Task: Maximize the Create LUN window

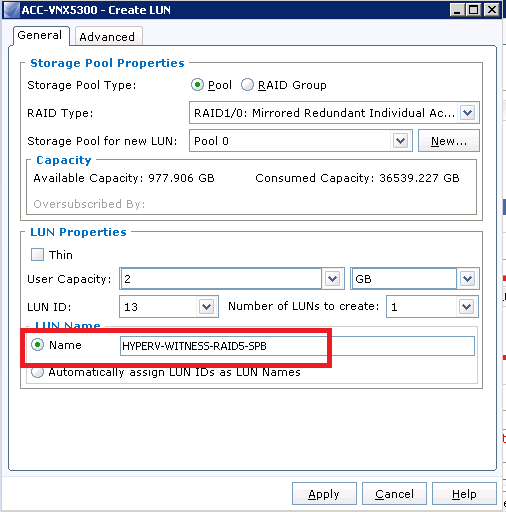Action: [474, 10]
